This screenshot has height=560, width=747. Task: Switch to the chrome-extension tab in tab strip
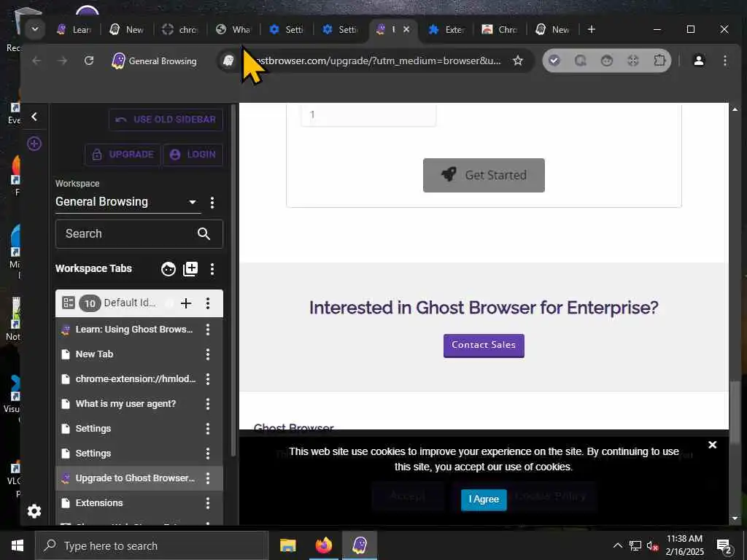(x=180, y=29)
